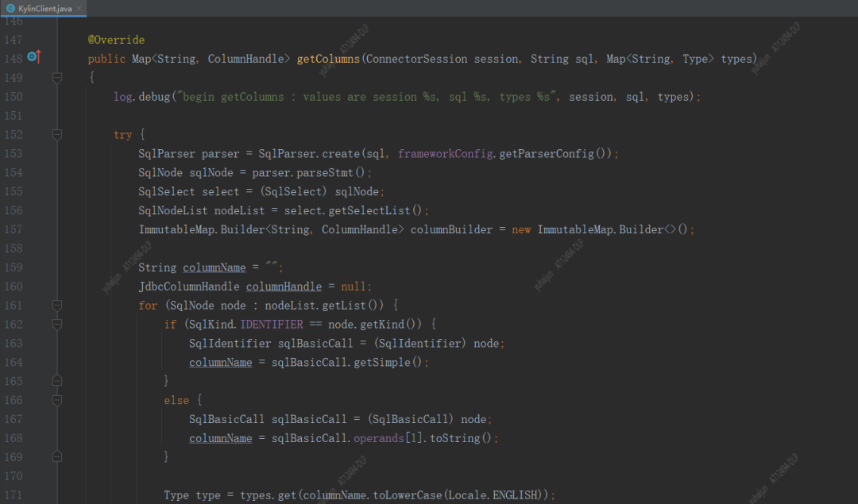Click the underlined columnHandle variable declaration
The height and width of the screenshot is (504, 858).
(x=284, y=287)
